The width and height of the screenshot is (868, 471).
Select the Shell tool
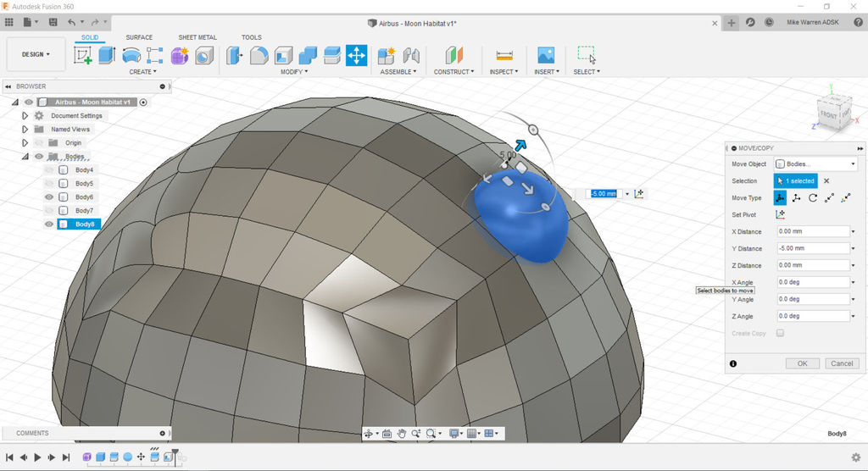pyautogui.click(x=283, y=55)
